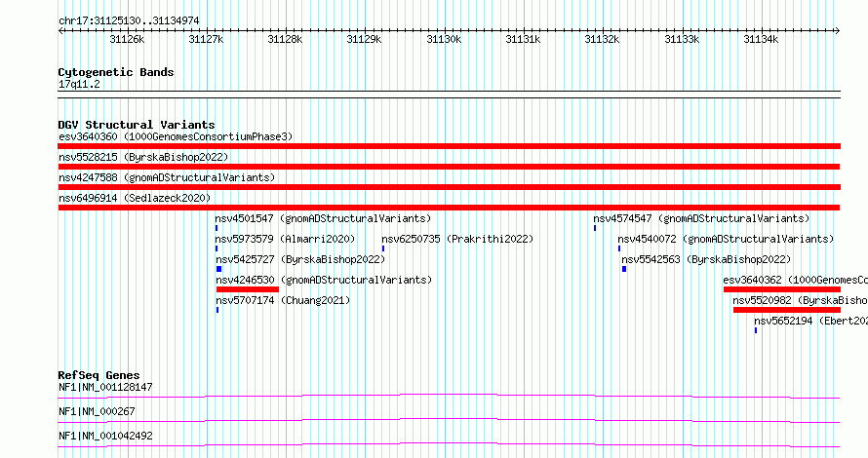868x458 pixels.
Task: Click the ruler's right arrowhead
Action: [x=838, y=31]
